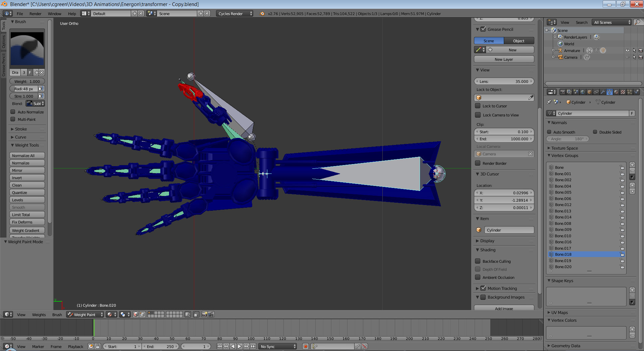Open the File menu
Screen dimensions: 644x351
(20, 14)
